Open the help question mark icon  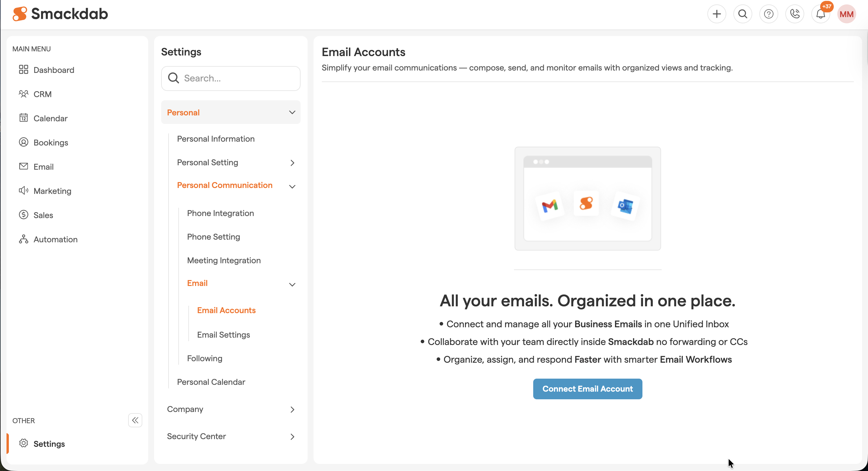768,14
